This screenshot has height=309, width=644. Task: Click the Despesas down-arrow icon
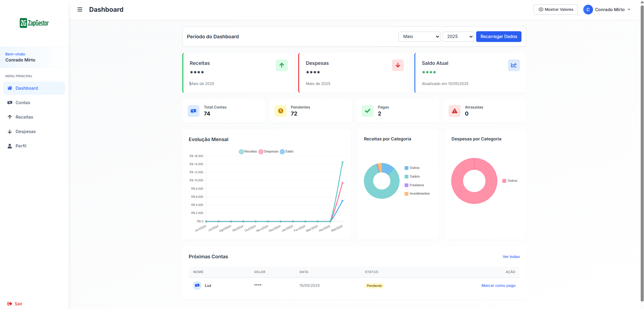tap(9, 131)
